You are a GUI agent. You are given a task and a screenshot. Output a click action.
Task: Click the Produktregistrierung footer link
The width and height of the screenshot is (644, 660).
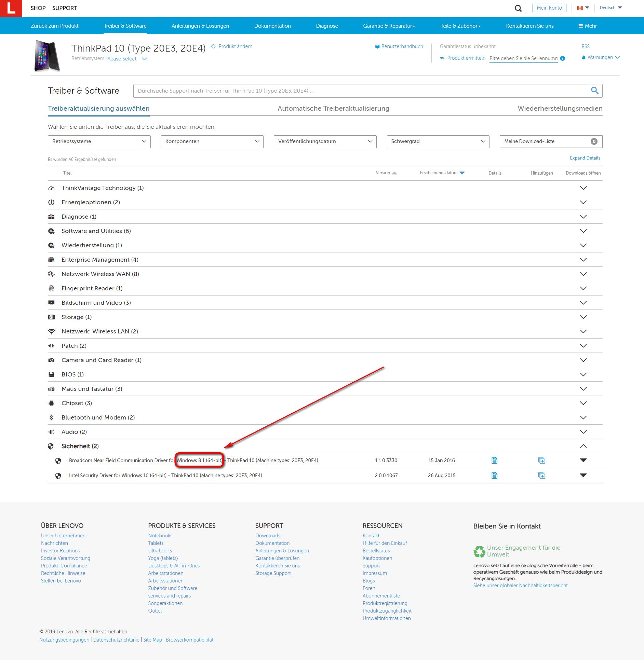coord(385,603)
